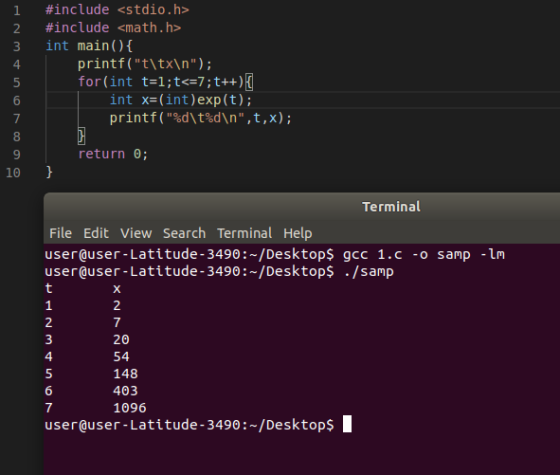The image size is (560, 475).
Task: Click the 'x' column header in terminal output
Action: click(x=117, y=289)
